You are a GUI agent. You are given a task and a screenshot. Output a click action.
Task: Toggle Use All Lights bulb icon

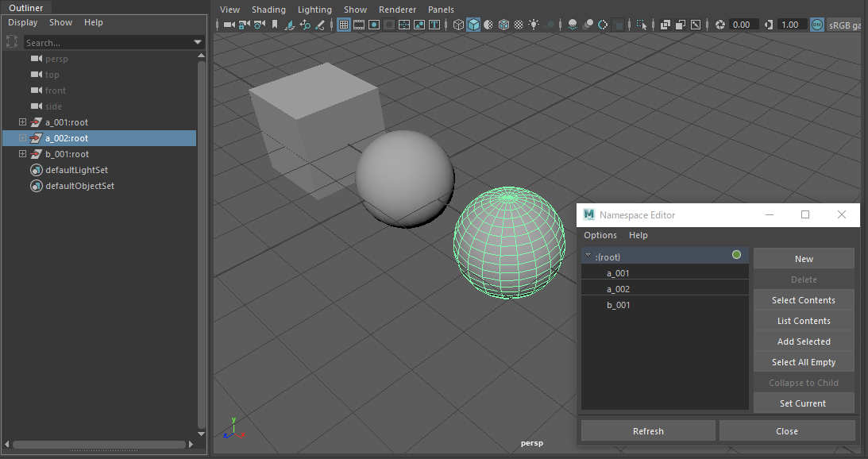tap(534, 25)
